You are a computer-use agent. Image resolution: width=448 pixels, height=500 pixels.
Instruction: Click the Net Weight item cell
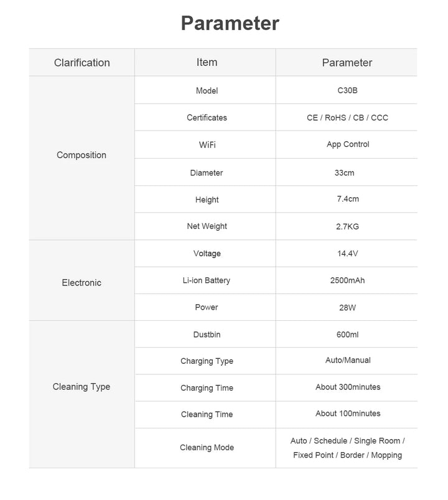point(207,226)
